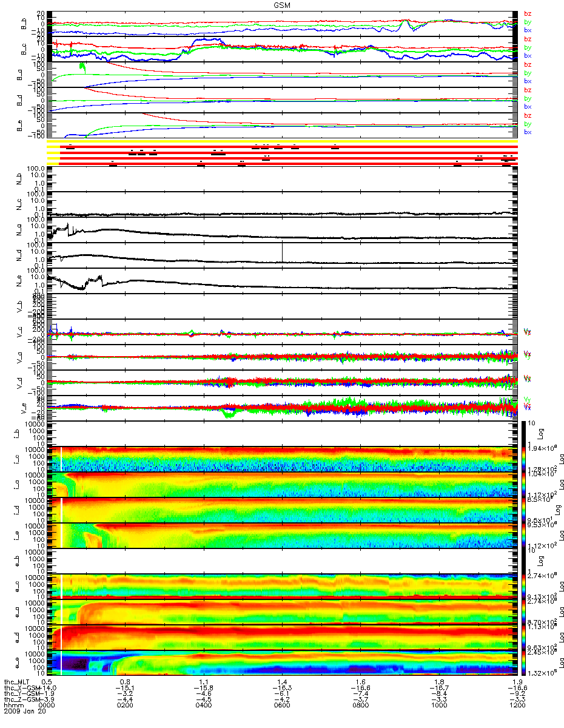Image resolution: width=564 pixels, height=728 pixels.
Task: Click the blue bx legend of panel B_b
Action: point(528,30)
